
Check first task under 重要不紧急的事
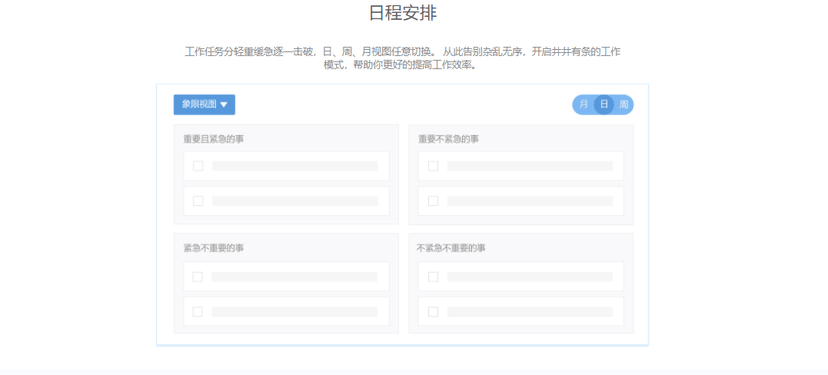point(433,166)
